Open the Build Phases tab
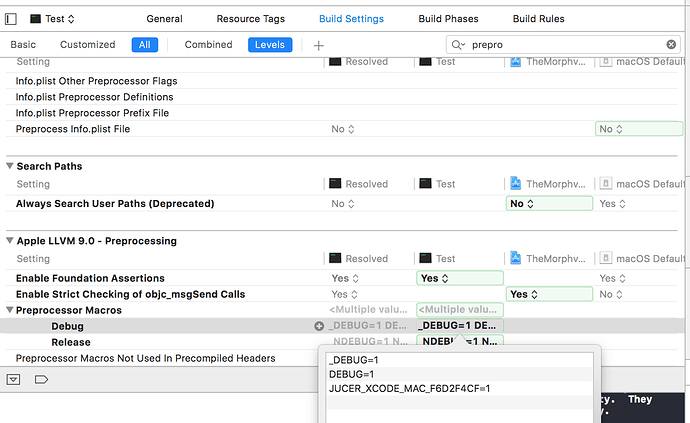Image resolution: width=690 pixels, height=423 pixels. pyautogui.click(x=446, y=19)
